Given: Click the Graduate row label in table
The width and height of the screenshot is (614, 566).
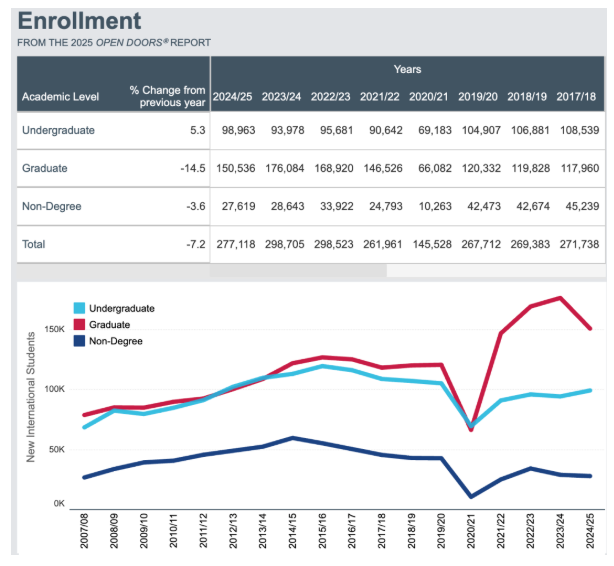Looking at the screenshot, I should tap(45, 169).
